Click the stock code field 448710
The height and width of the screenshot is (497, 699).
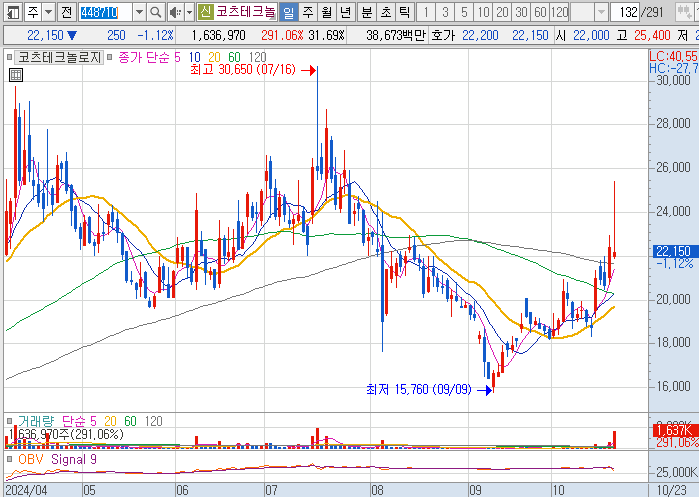105,12
